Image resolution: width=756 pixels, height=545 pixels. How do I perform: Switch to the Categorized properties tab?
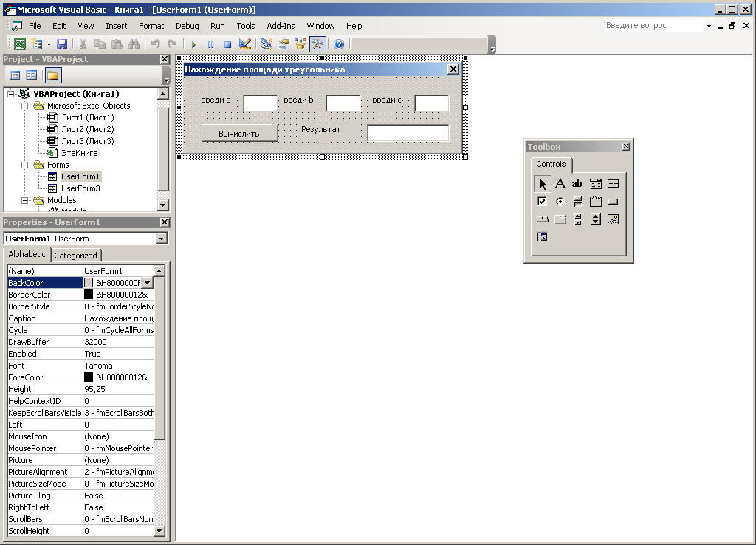pyautogui.click(x=75, y=256)
